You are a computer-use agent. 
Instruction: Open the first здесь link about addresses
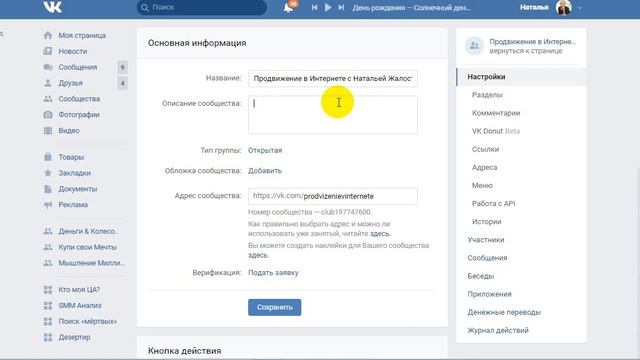pos(379,234)
